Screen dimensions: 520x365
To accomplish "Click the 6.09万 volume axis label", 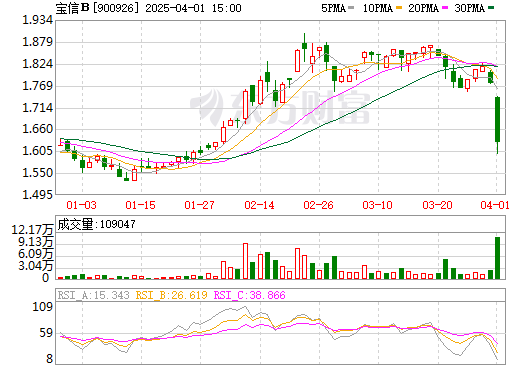I will coord(36,254).
